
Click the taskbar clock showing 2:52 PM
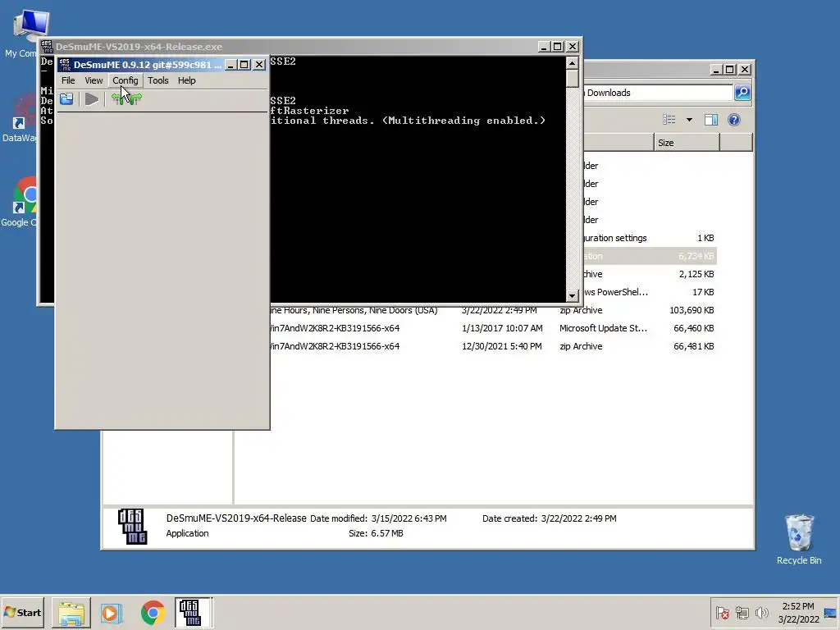(x=798, y=613)
